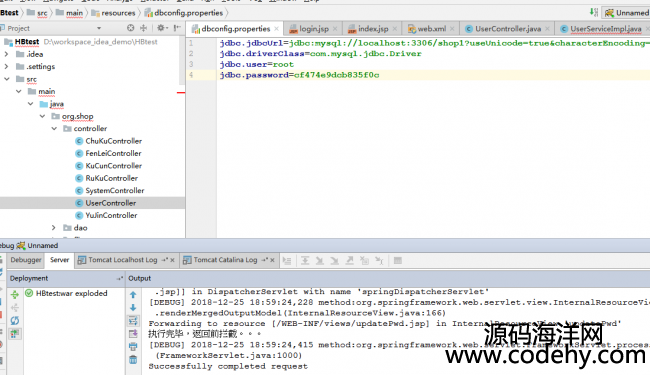The width and height of the screenshot is (650, 375).
Task: Click the refresh deployment icon
Action: pyautogui.click(x=15, y=320)
